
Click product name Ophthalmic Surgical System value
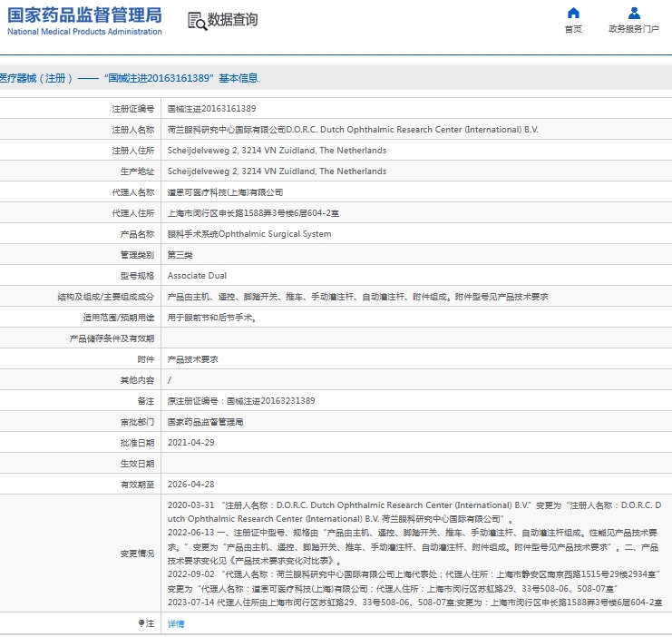tap(249, 234)
